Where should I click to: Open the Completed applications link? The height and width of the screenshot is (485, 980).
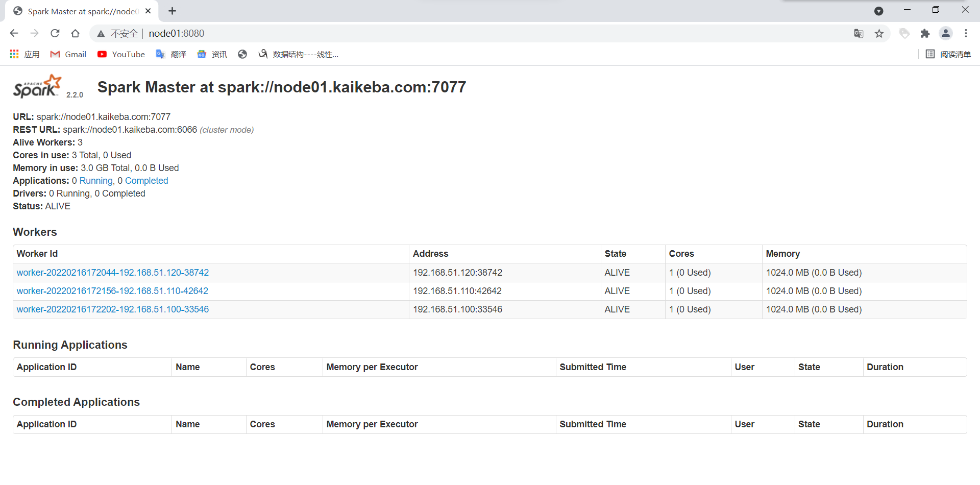tap(146, 181)
